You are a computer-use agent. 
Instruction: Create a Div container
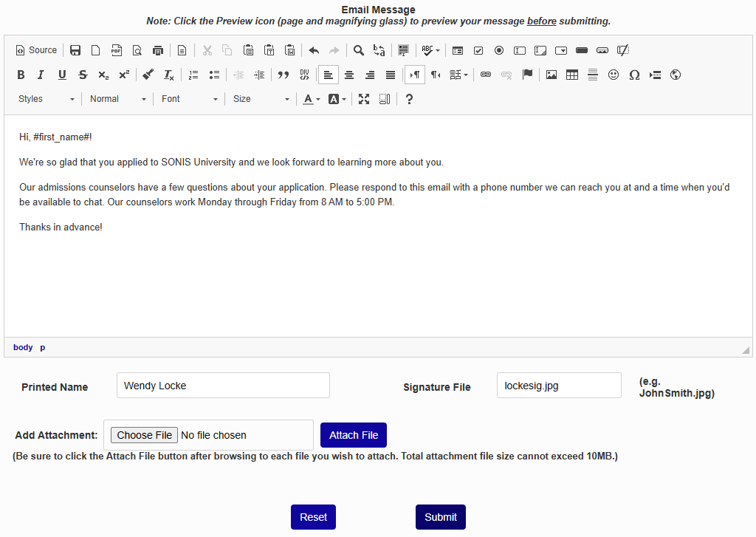[304, 75]
